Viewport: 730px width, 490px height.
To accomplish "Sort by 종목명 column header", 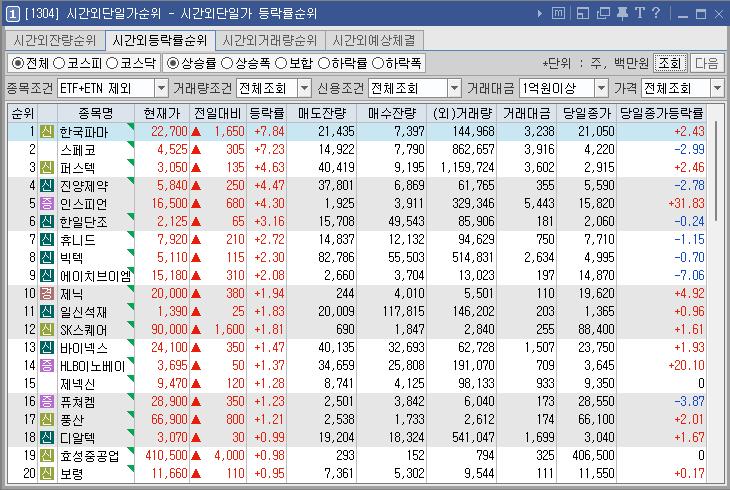I will click(x=95, y=113).
